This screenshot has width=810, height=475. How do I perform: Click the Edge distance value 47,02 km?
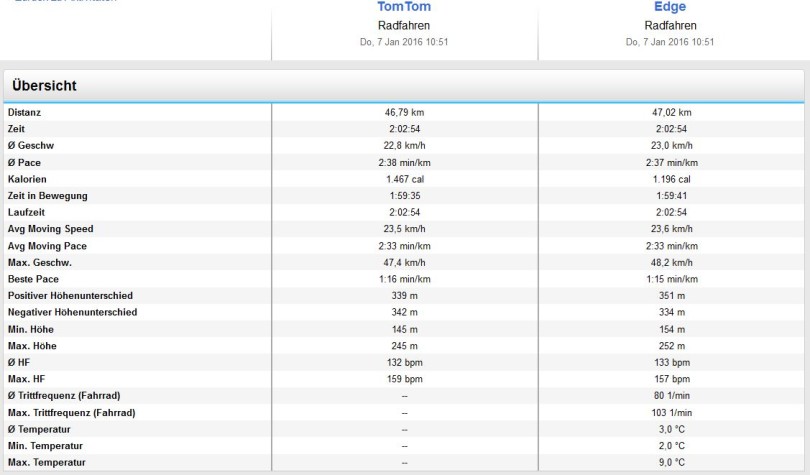670,112
